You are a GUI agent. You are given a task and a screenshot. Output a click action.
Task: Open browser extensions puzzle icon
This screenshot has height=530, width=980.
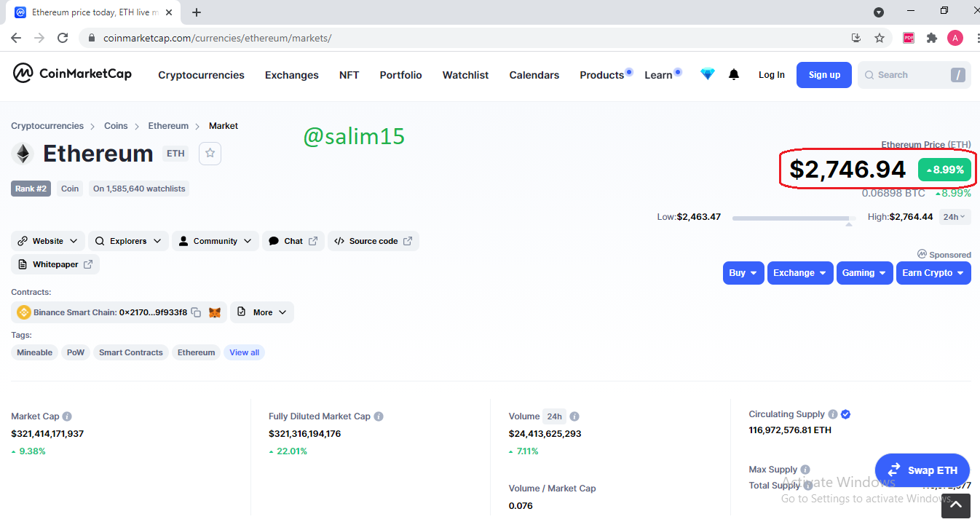(932, 38)
